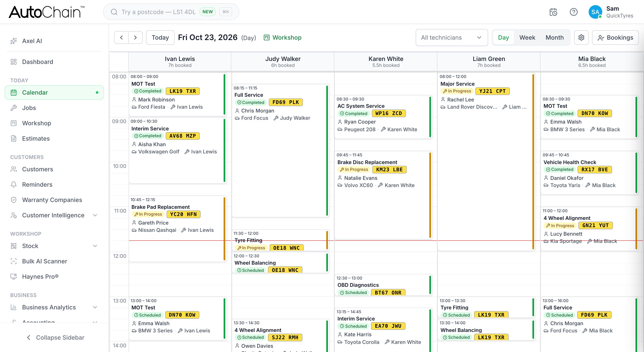The height and width of the screenshot is (352, 644).
Task: Open Estimates page
Action: point(54,138)
